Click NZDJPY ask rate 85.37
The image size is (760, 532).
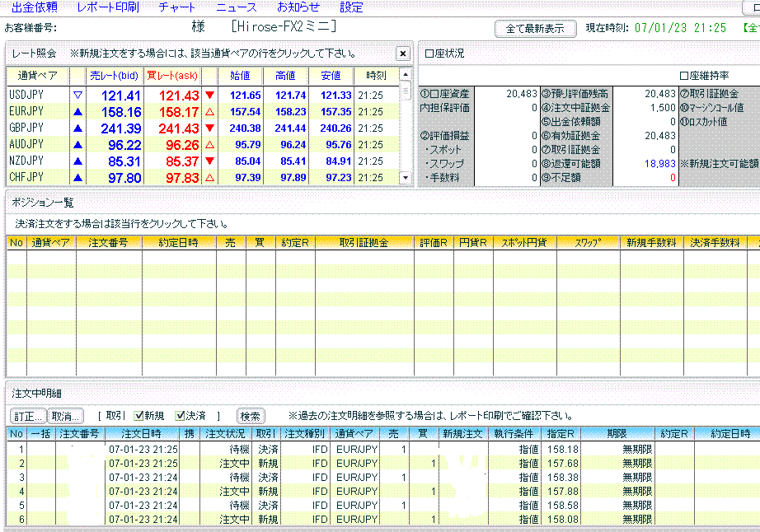[182, 161]
